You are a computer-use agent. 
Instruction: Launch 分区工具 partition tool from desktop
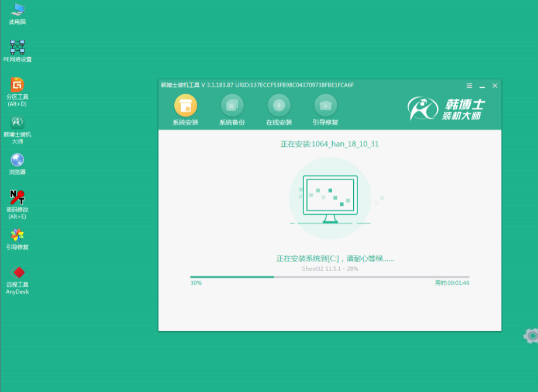(17, 88)
